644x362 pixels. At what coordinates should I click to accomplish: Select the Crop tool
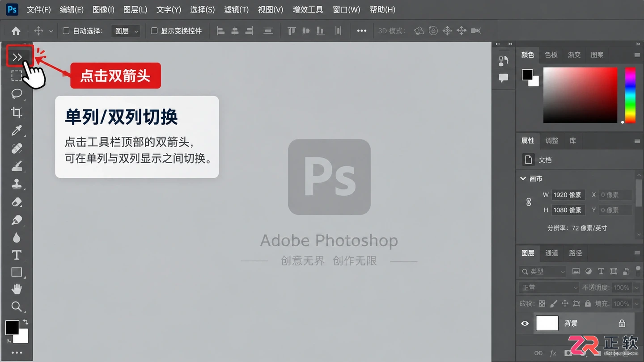pyautogui.click(x=17, y=112)
